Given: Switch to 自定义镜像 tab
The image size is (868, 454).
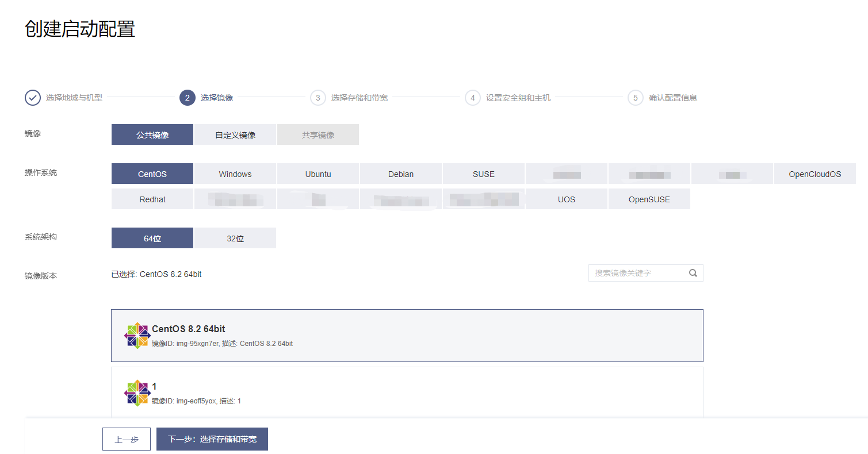Looking at the screenshot, I should [x=235, y=135].
